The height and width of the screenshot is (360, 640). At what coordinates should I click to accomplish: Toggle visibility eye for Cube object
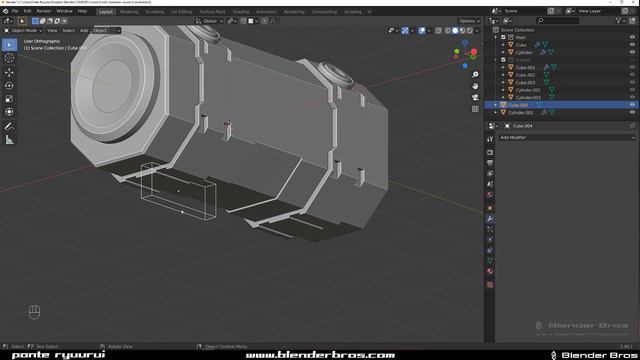[632, 45]
